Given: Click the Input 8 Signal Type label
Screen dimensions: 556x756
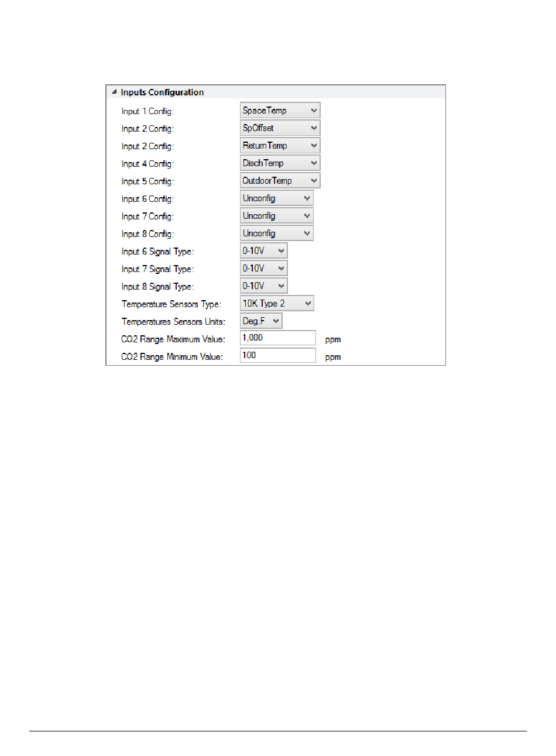Looking at the screenshot, I should (x=157, y=287).
